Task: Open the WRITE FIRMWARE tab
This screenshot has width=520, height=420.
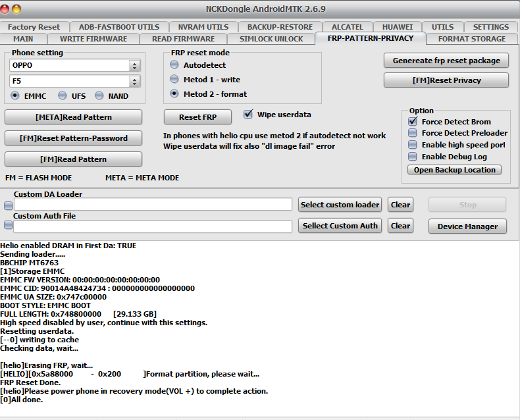Action: point(93,39)
